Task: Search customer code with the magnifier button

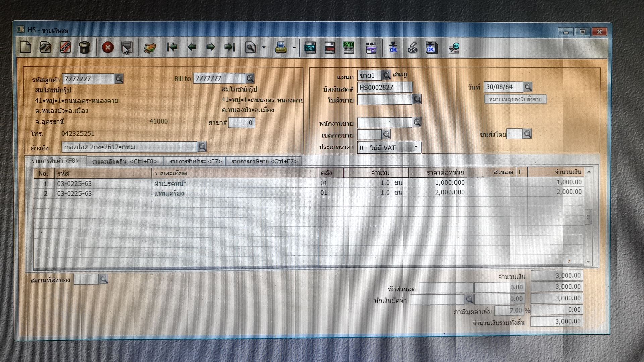Action: [x=119, y=79]
